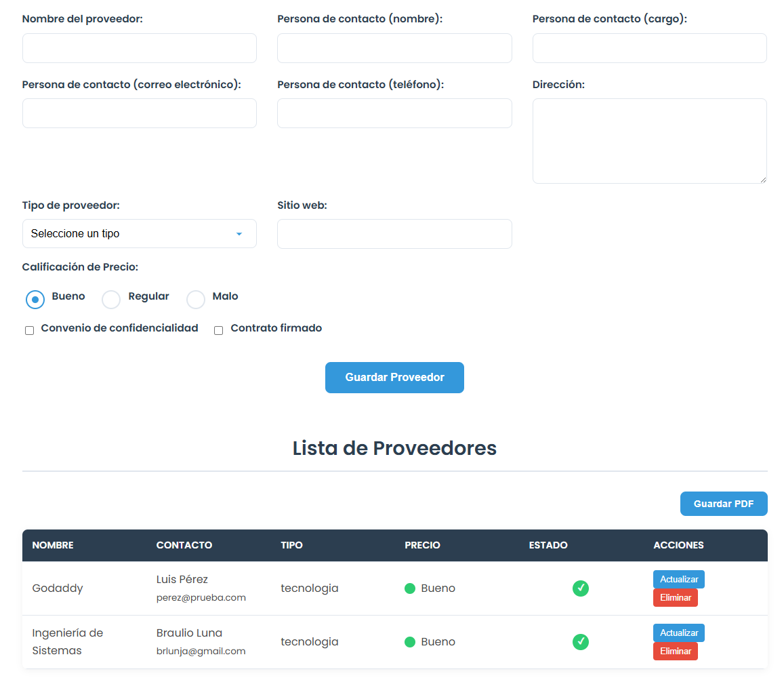Check the Contrato firmado checkbox
784x680 pixels.
(218, 330)
